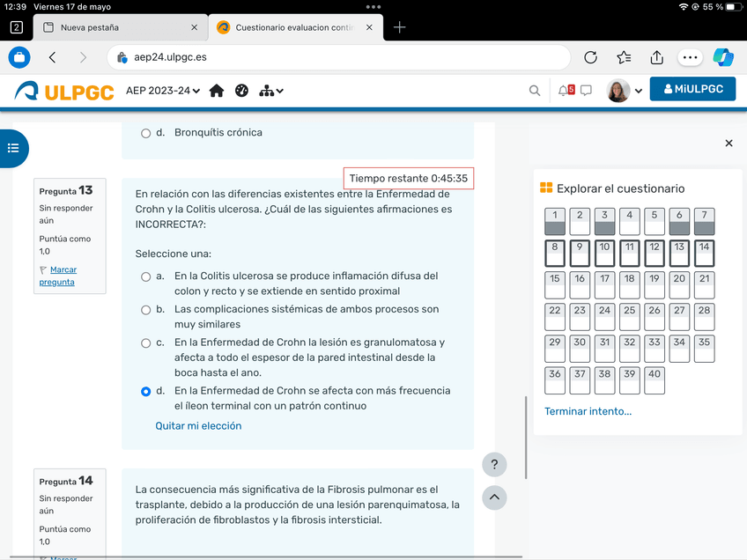Jump to question 25 in quiz navigation

click(629, 317)
